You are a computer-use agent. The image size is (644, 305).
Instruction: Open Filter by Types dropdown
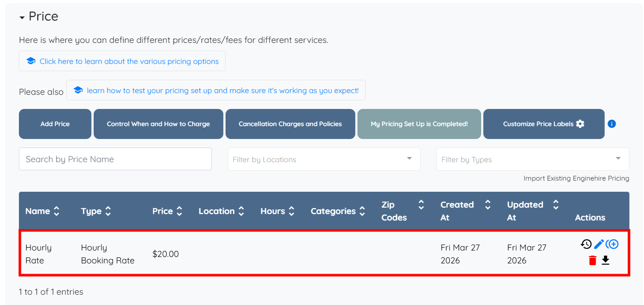[618, 159]
